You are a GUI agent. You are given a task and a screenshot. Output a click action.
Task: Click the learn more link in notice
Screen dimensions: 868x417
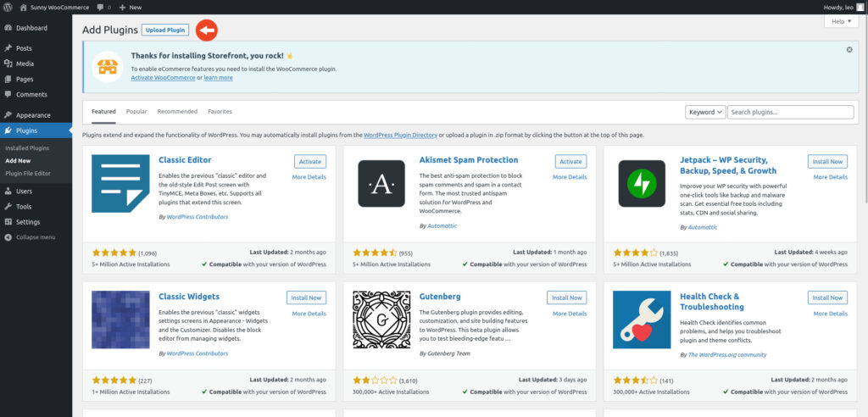tap(218, 77)
